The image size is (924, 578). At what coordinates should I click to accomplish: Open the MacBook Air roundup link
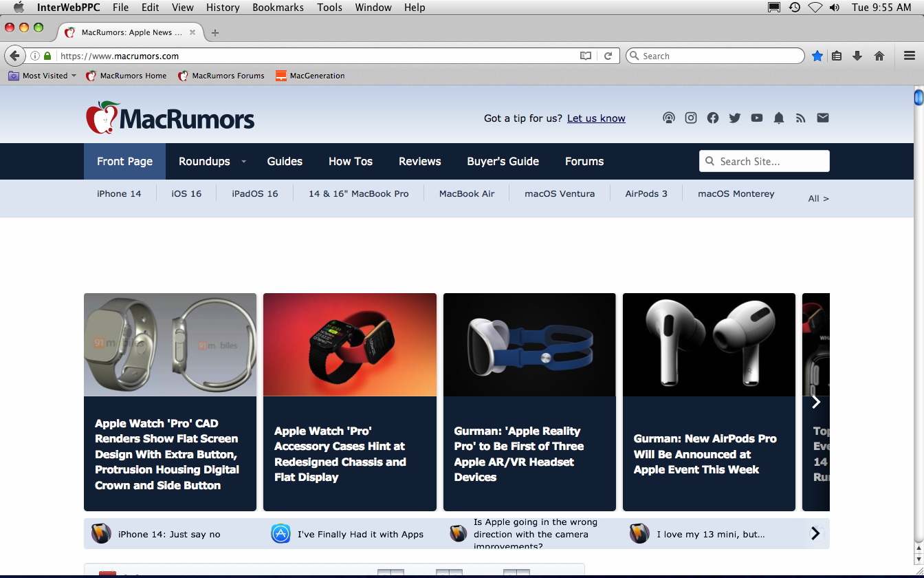[467, 193]
